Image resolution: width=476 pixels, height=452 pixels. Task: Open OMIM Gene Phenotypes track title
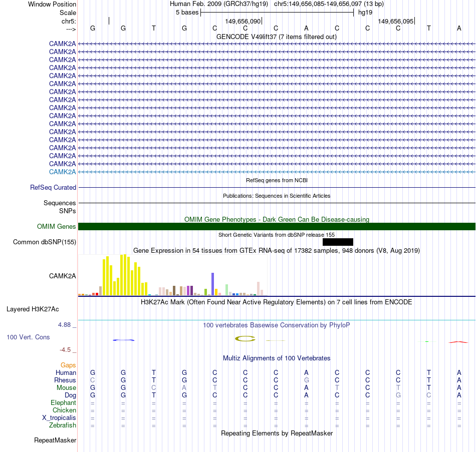[277, 219]
